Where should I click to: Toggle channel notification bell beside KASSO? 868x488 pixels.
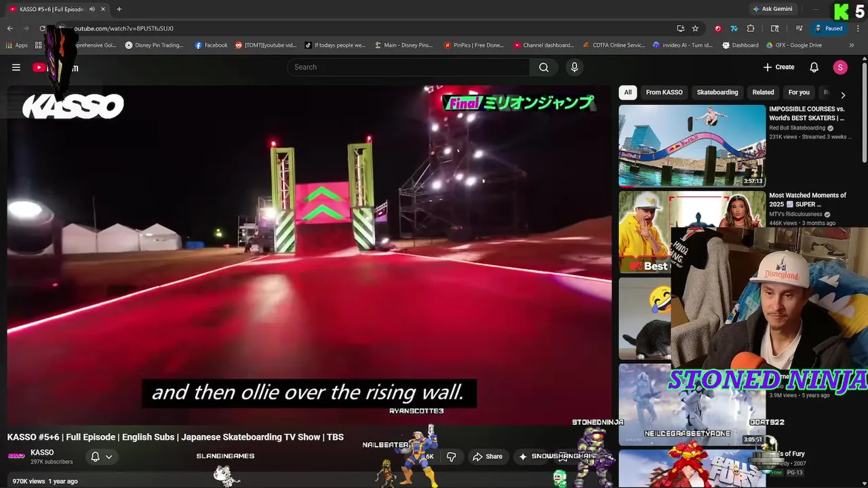click(96, 457)
